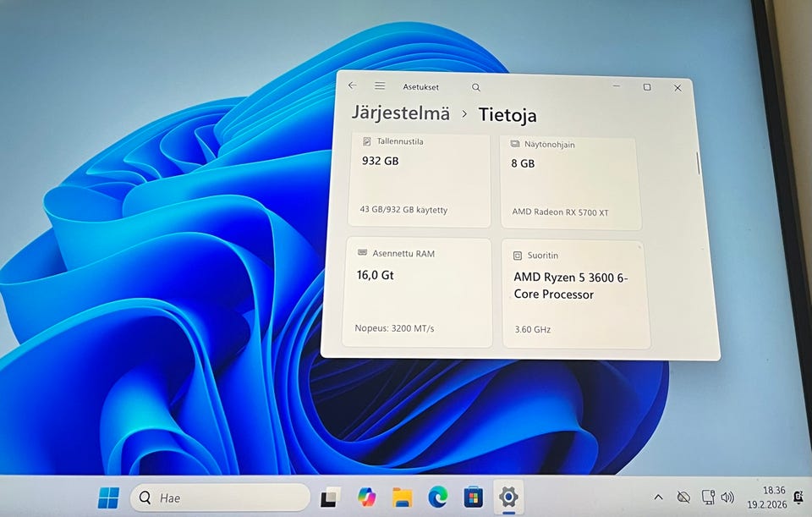Open the volume speaker tray icon
The height and width of the screenshot is (517, 812).
(727, 498)
